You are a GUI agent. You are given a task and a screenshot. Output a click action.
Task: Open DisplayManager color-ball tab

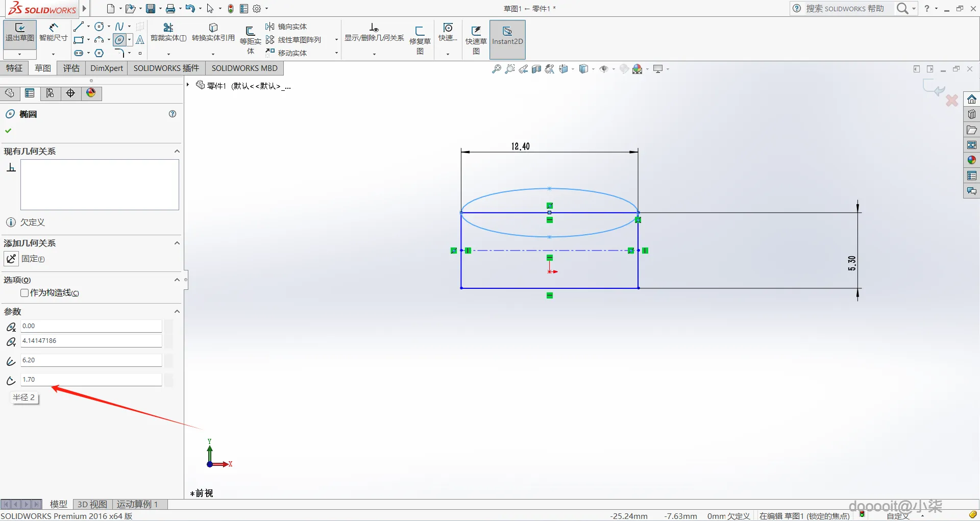tap(91, 93)
